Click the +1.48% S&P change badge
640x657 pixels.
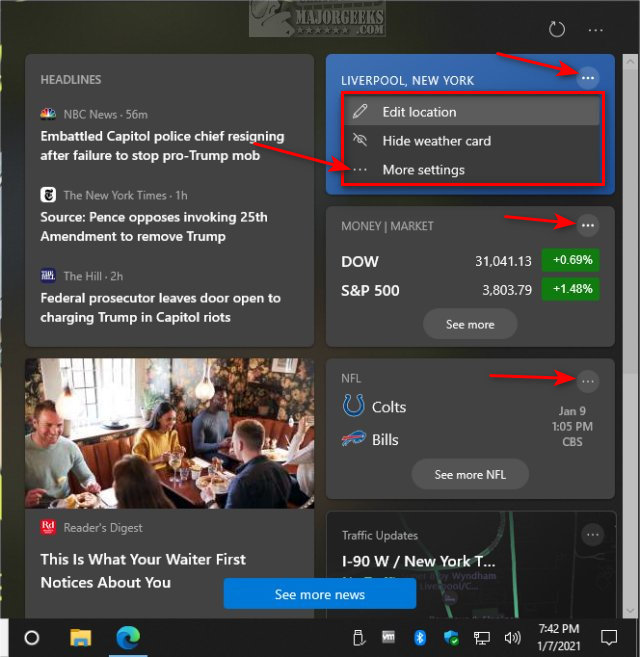click(571, 289)
